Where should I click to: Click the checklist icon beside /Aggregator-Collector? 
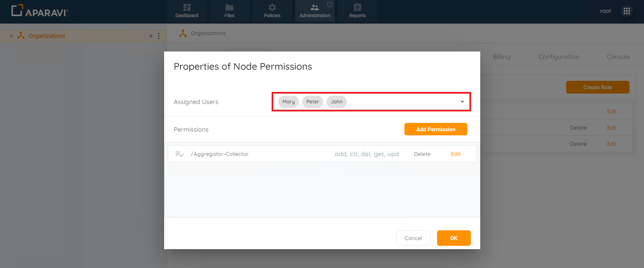click(x=179, y=154)
